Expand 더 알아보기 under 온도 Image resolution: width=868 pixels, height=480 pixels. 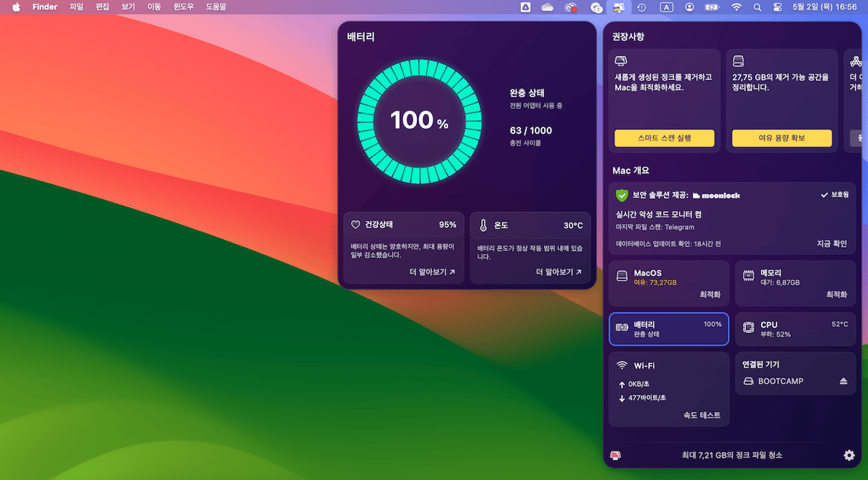pyautogui.click(x=558, y=272)
